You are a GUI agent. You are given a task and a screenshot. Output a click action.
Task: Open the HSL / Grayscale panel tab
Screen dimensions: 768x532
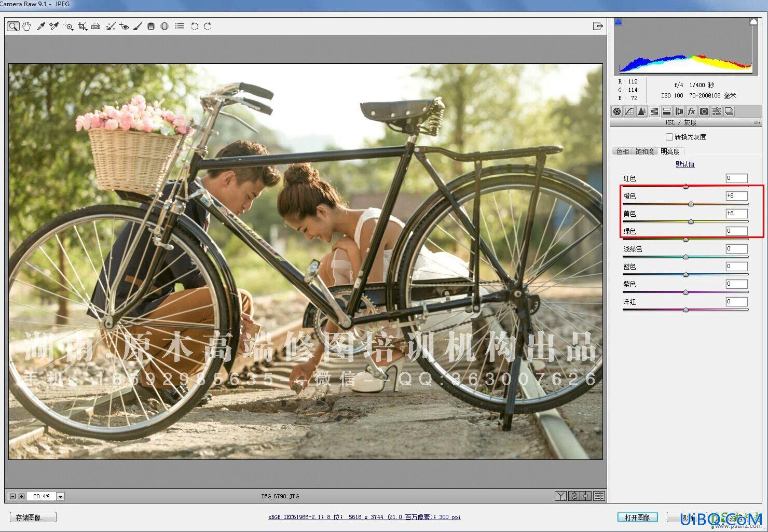654,111
